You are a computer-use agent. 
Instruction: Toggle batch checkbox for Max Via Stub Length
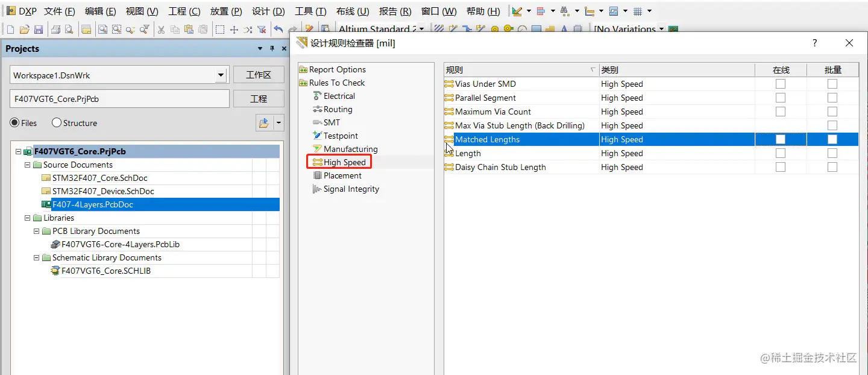(832, 125)
